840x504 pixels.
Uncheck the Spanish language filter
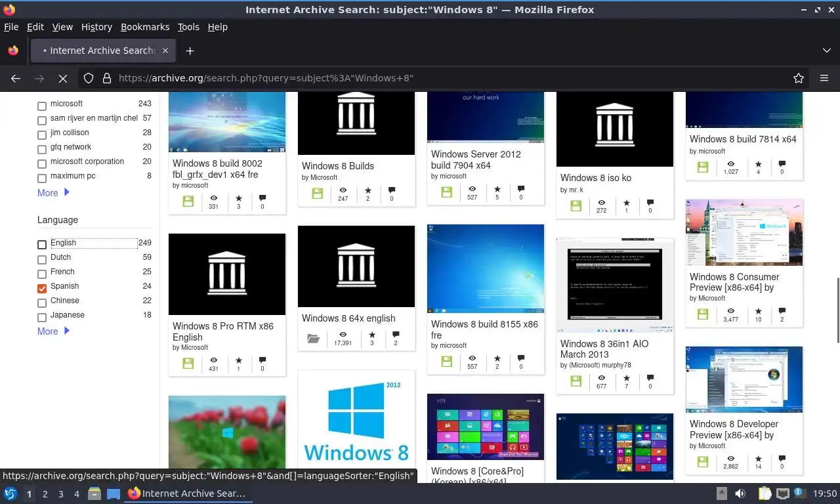click(x=42, y=288)
